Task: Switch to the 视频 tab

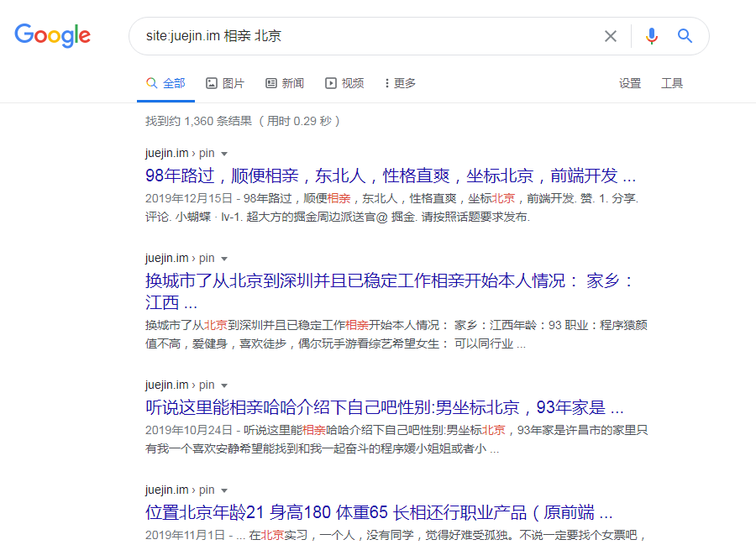Action: [x=344, y=83]
